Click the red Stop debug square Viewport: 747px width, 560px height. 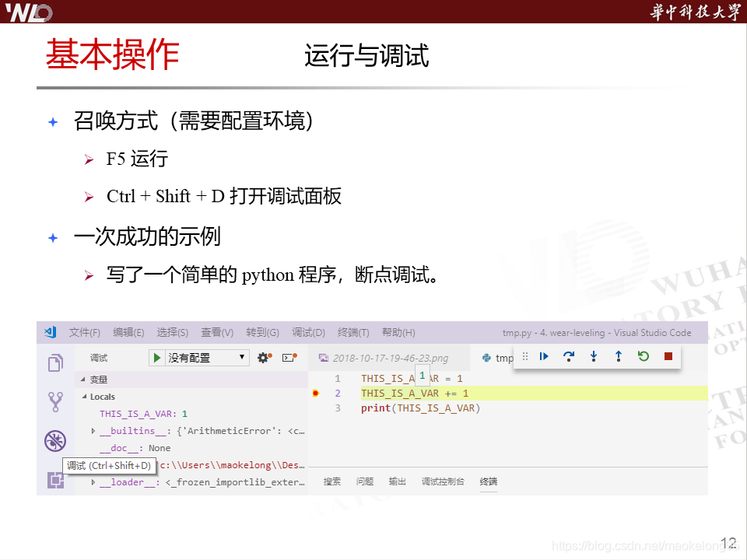(x=668, y=356)
